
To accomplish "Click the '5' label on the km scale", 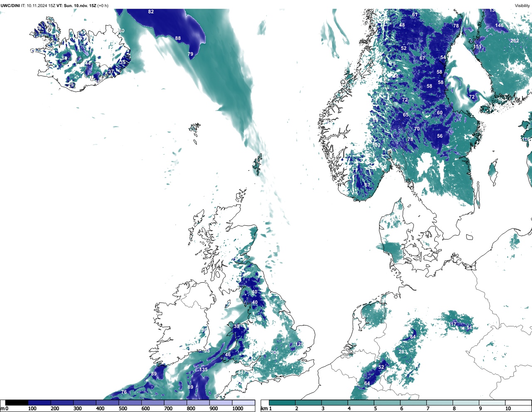I will coord(375,409).
